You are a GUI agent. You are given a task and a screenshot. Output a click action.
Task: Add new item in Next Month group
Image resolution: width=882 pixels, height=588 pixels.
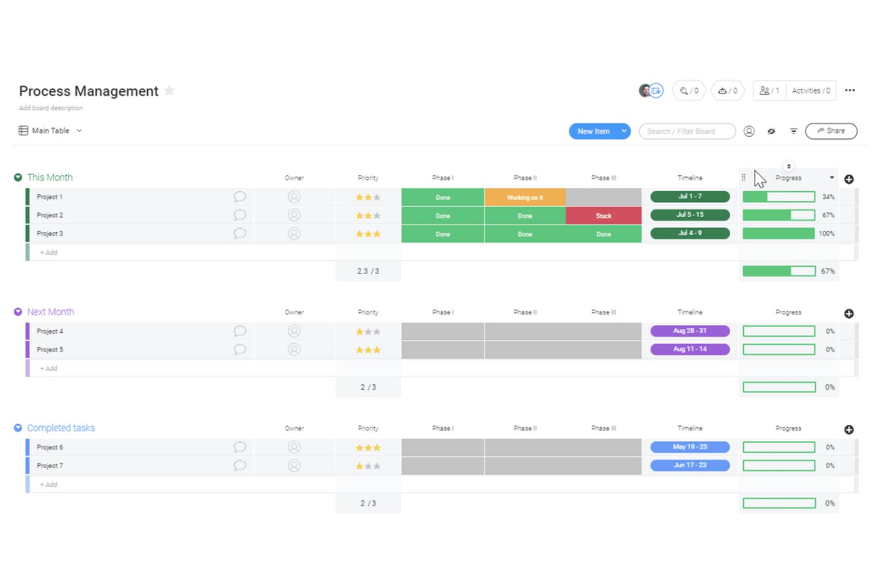(x=49, y=369)
